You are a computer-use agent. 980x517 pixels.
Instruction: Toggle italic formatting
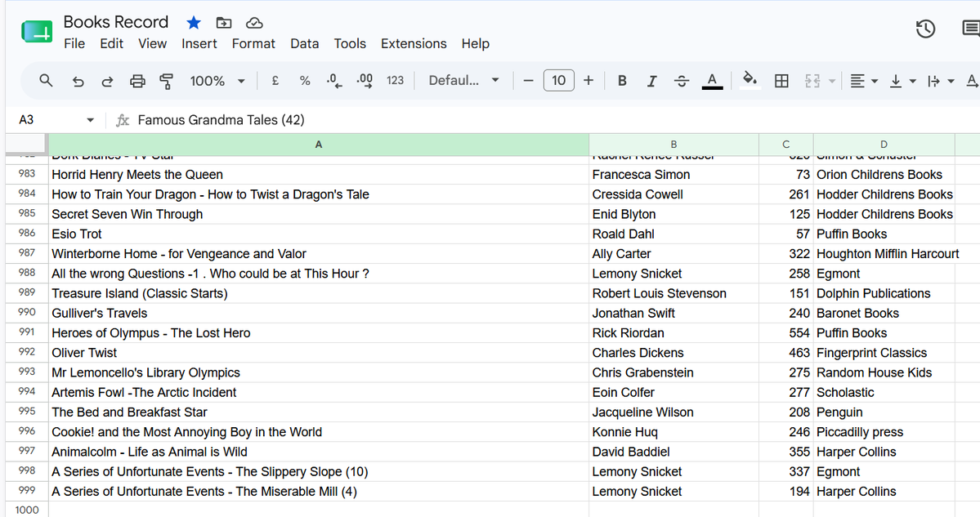(x=652, y=81)
